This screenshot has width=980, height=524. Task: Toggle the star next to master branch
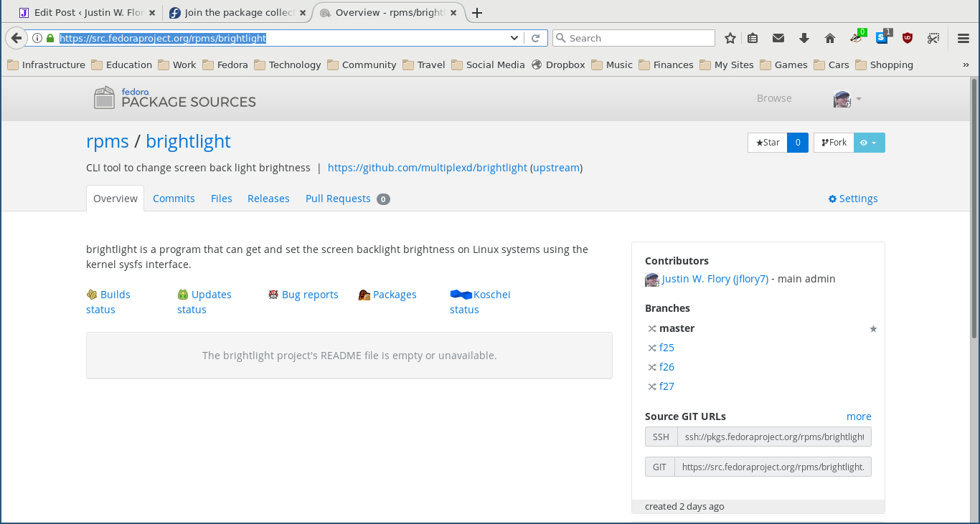point(873,328)
